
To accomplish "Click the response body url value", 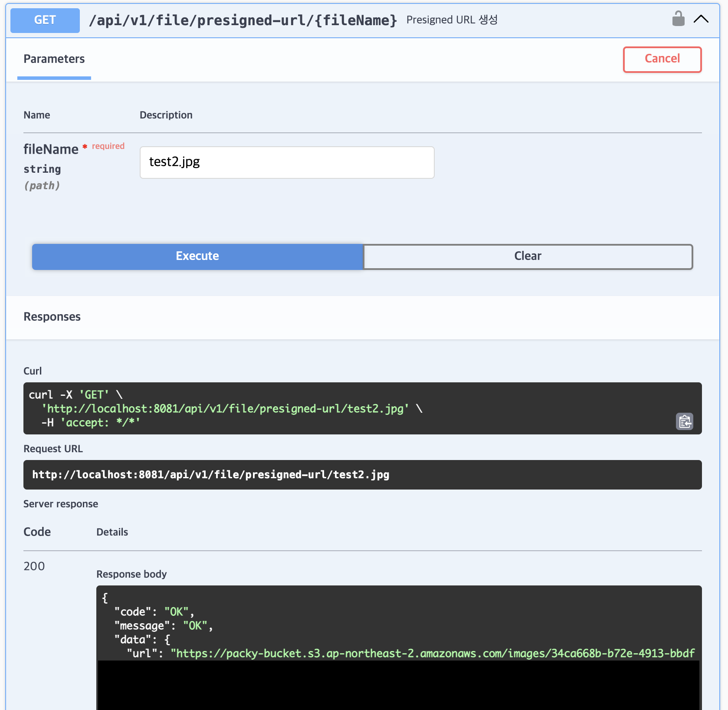I will (433, 653).
